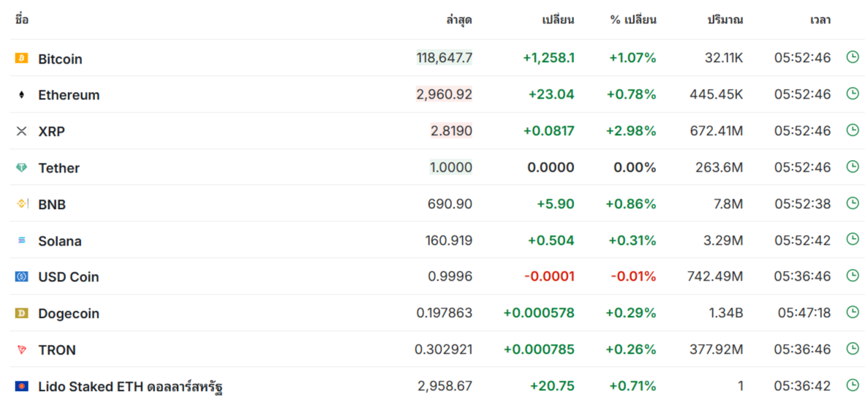Click the clock icon in Lido Staked ETH row
868x402 pixels.
point(853,385)
